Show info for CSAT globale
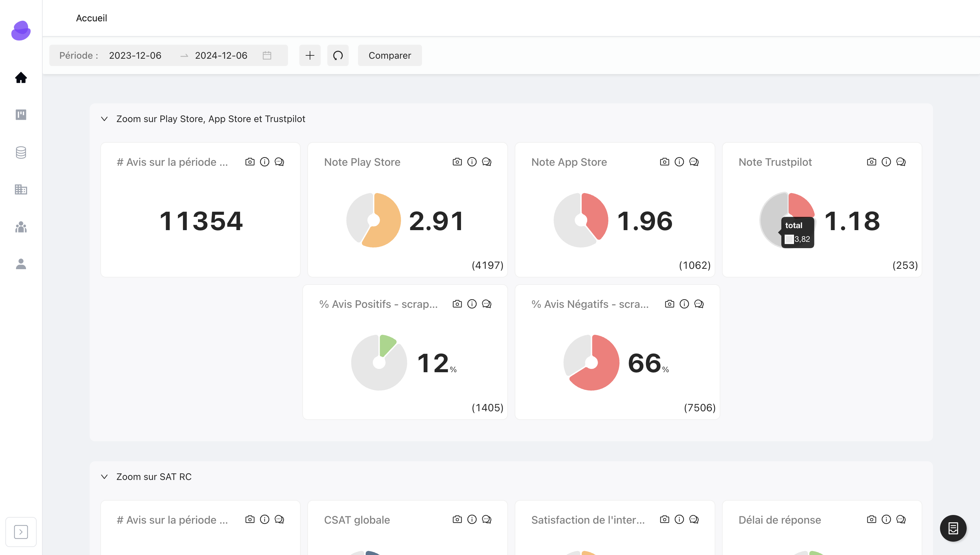The image size is (980, 555). click(x=472, y=520)
